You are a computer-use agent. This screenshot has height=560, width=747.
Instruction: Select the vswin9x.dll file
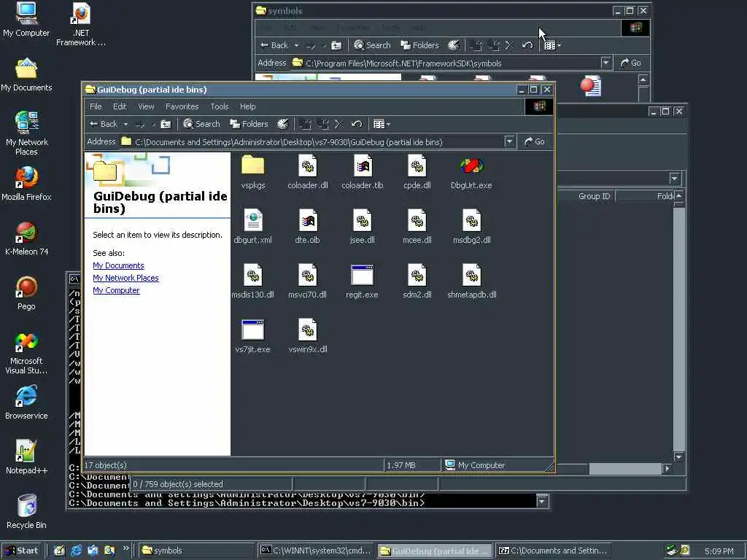point(307,336)
